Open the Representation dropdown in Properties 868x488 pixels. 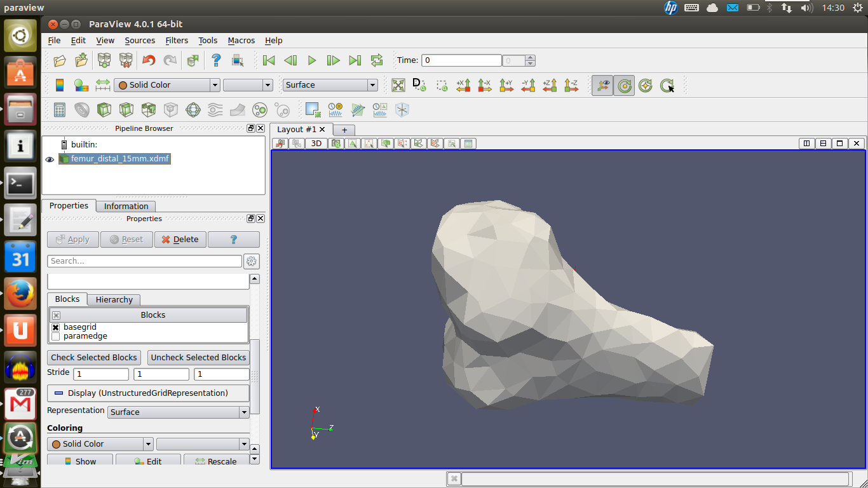coord(179,412)
